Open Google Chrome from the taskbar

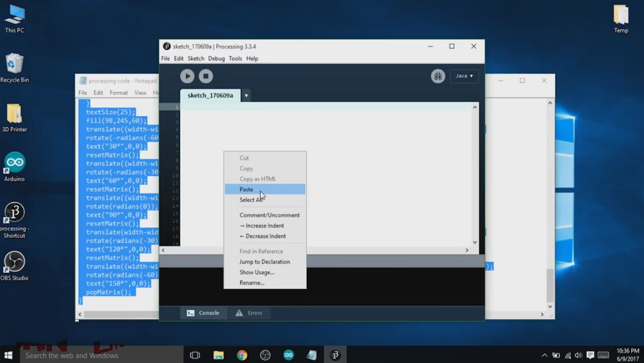pyautogui.click(x=242, y=355)
